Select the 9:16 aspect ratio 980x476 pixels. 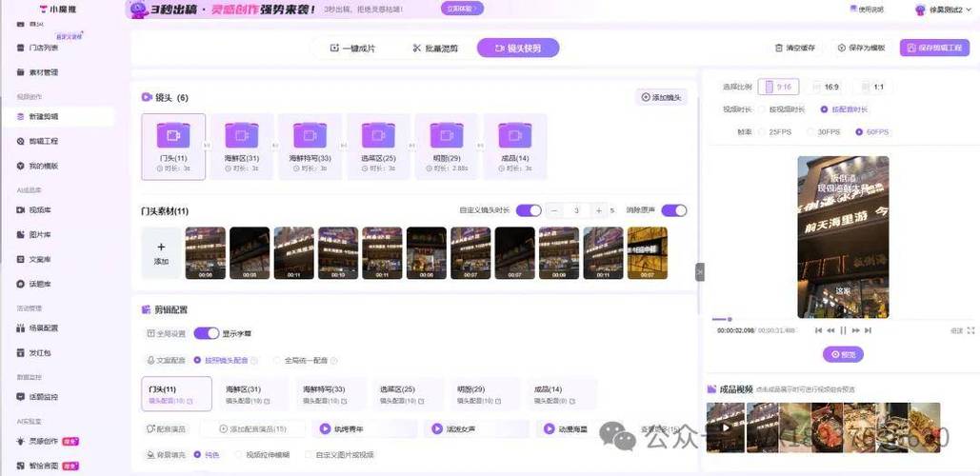tap(778, 87)
